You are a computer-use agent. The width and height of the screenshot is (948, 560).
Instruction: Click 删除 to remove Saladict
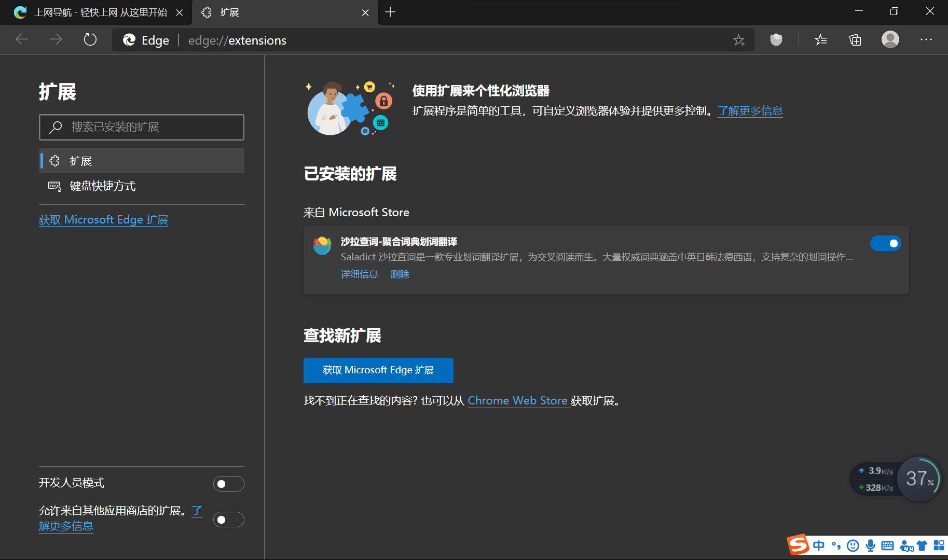click(400, 274)
